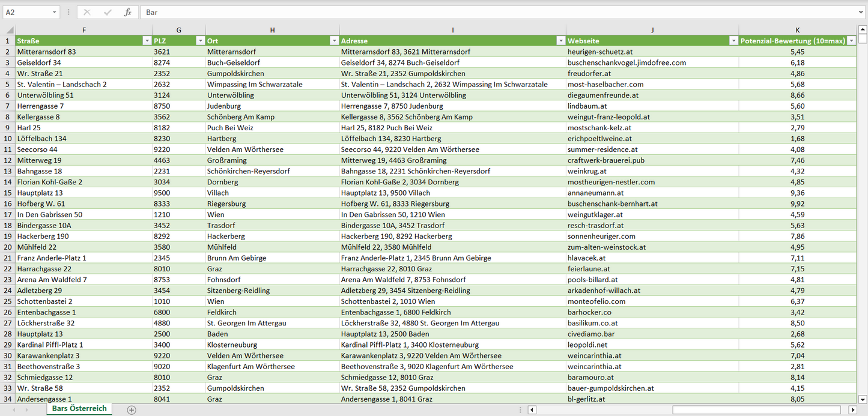Add a new sheet with the plus icon
The image size is (868, 416).
(x=132, y=410)
